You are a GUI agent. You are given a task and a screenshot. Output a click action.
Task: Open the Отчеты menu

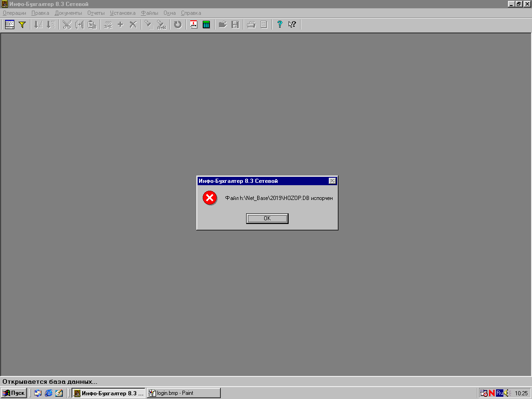[x=96, y=13]
